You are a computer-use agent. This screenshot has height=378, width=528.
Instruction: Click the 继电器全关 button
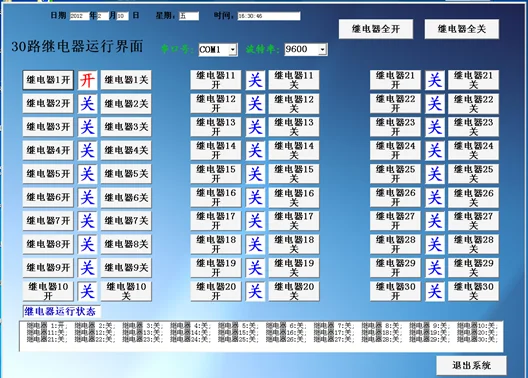(x=462, y=29)
